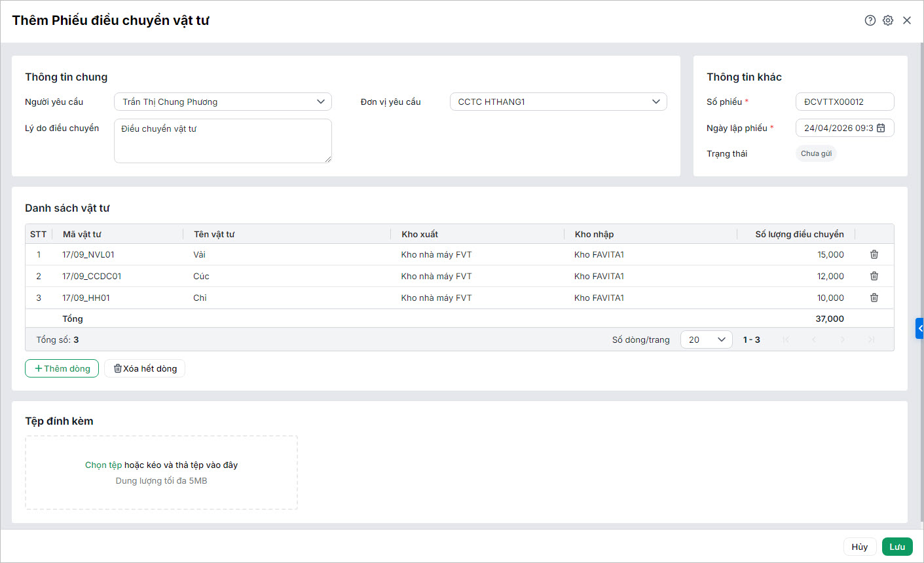The width and height of the screenshot is (924, 563).
Task: Open the settings gear icon
Action: point(888,20)
